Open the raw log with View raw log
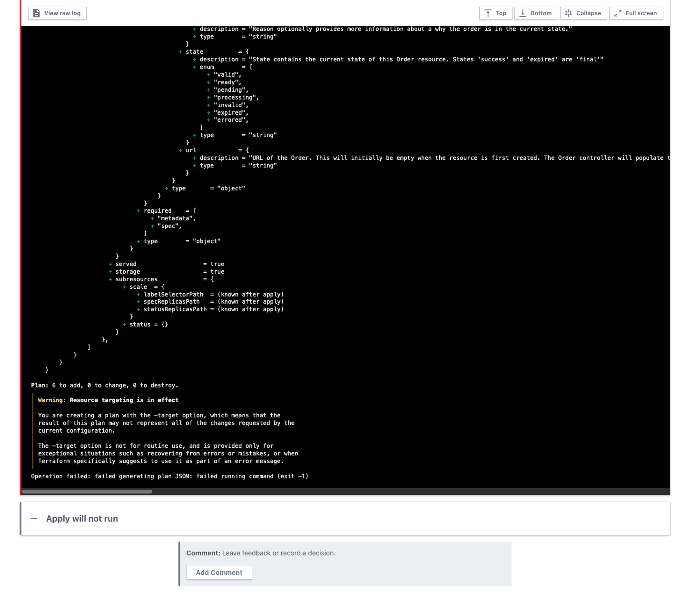 tap(57, 13)
